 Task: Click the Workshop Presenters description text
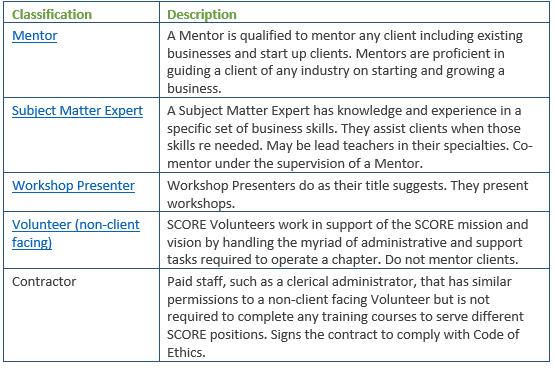click(x=348, y=194)
